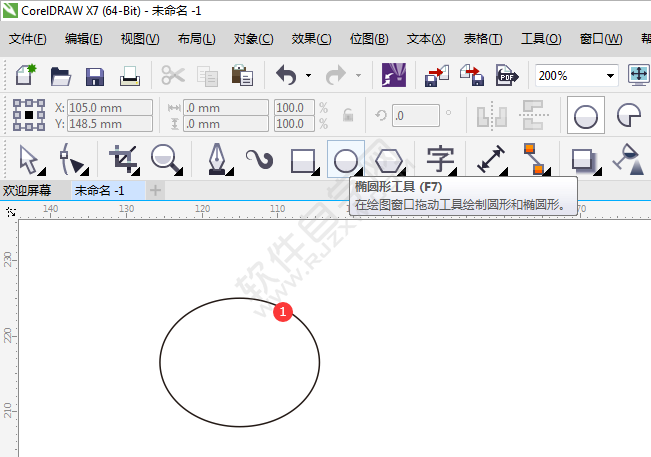Select the Connector tool

535,160
